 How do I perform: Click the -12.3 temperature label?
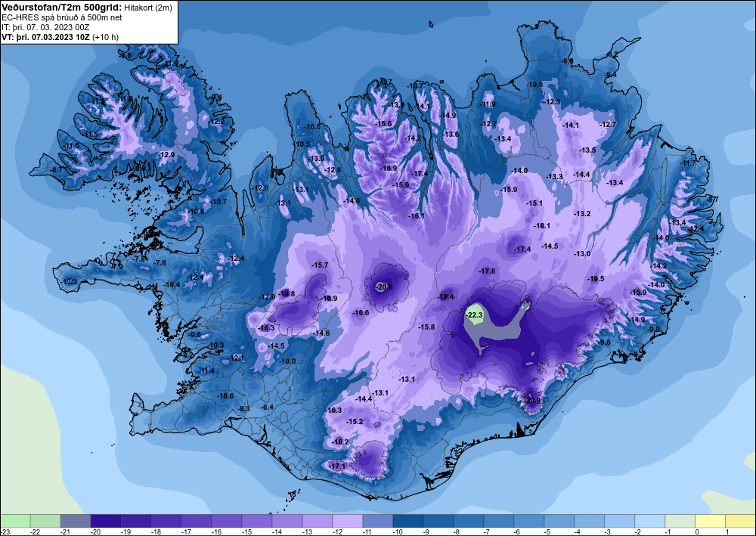pyautogui.click(x=553, y=102)
